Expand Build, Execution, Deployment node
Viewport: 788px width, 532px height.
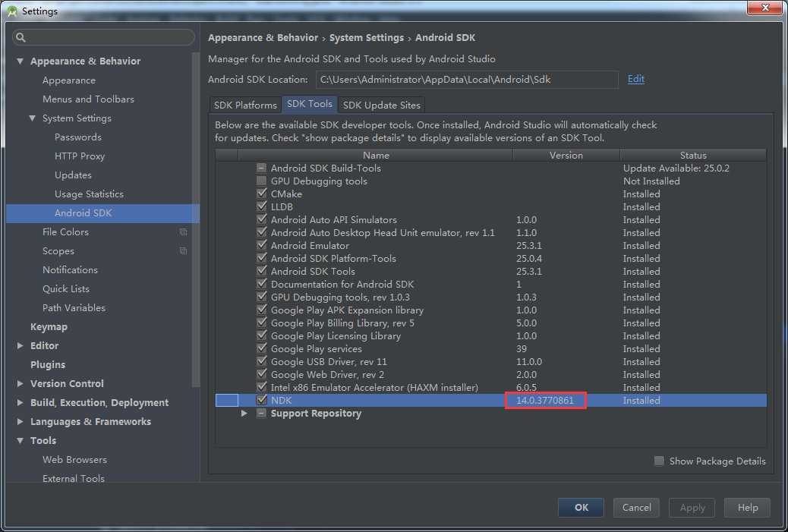(20, 402)
